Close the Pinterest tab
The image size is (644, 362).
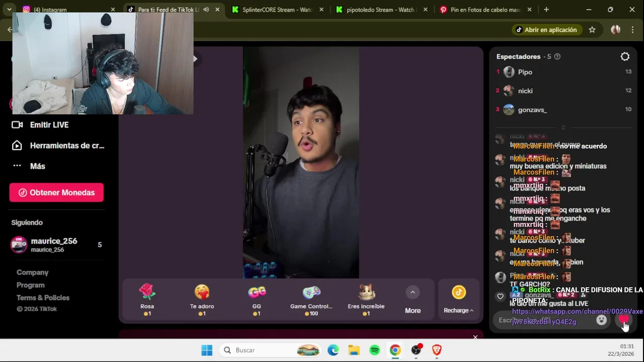[x=529, y=10]
